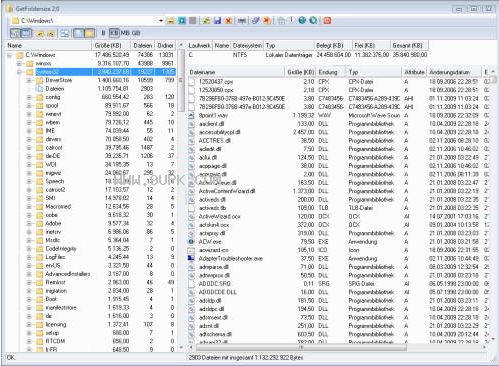The width and height of the screenshot is (499, 366).
Task: Collapse the C:\Windows root node
Action: pos(10,55)
